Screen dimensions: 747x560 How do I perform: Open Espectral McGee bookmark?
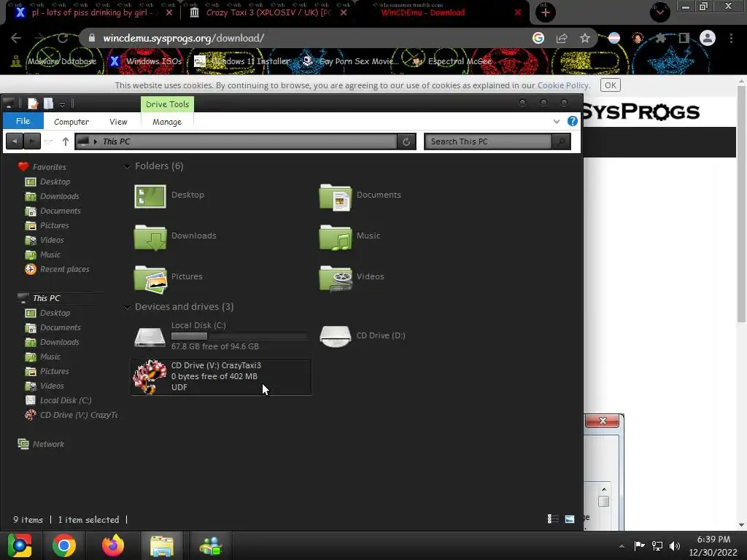(451, 61)
